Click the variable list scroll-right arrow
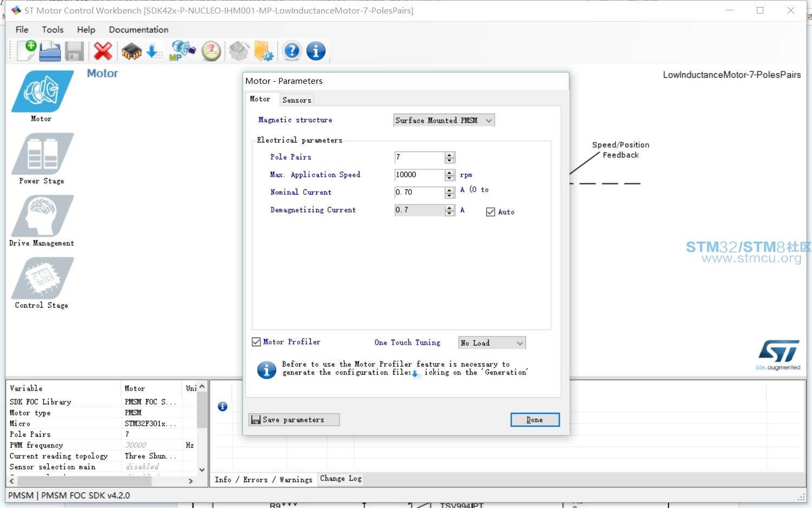 click(x=191, y=480)
